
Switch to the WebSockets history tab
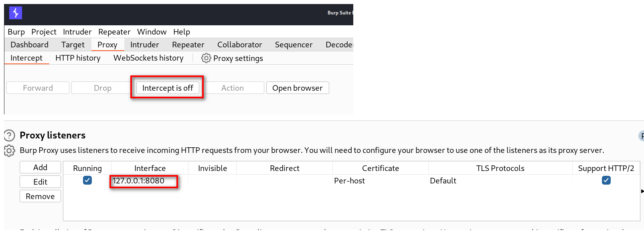148,58
